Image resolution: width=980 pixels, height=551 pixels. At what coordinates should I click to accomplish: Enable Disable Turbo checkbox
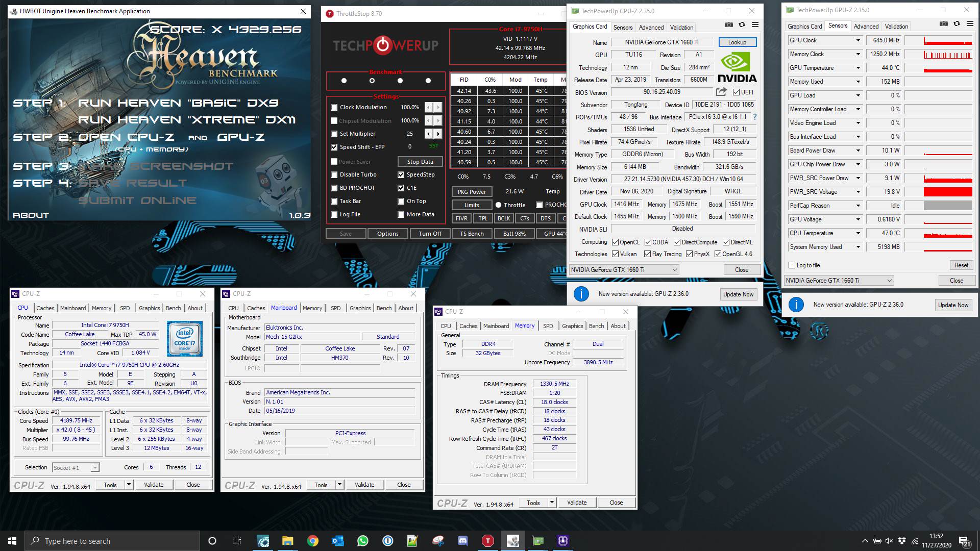coord(334,174)
